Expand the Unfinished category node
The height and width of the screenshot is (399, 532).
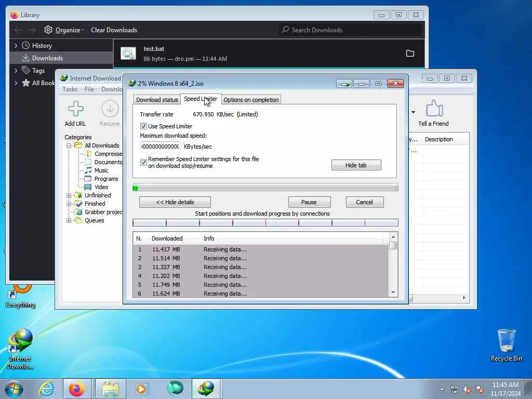(x=69, y=195)
